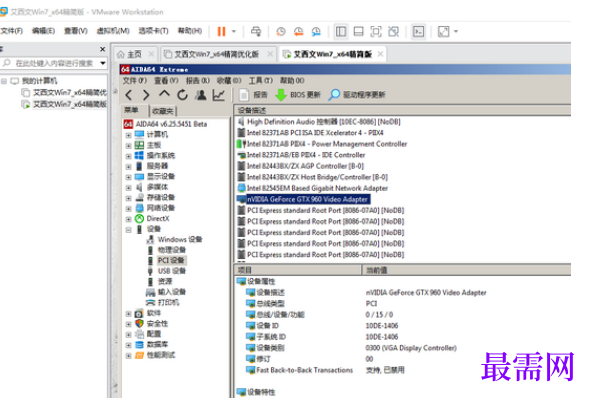The width and height of the screenshot is (593, 398).
Task: Close the 艾西文Win7_x64精简版 active tab
Action: [380, 54]
